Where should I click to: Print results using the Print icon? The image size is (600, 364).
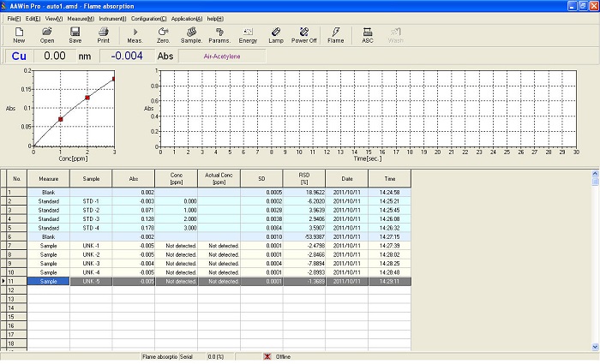(104, 35)
